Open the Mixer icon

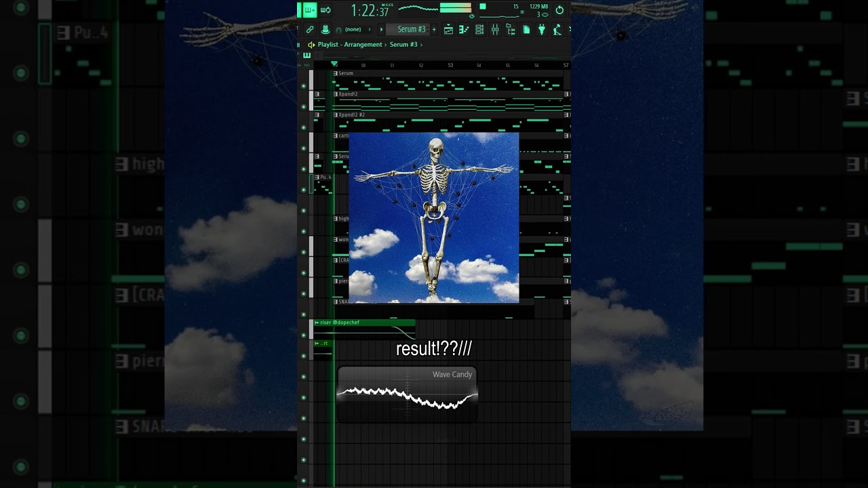point(495,29)
